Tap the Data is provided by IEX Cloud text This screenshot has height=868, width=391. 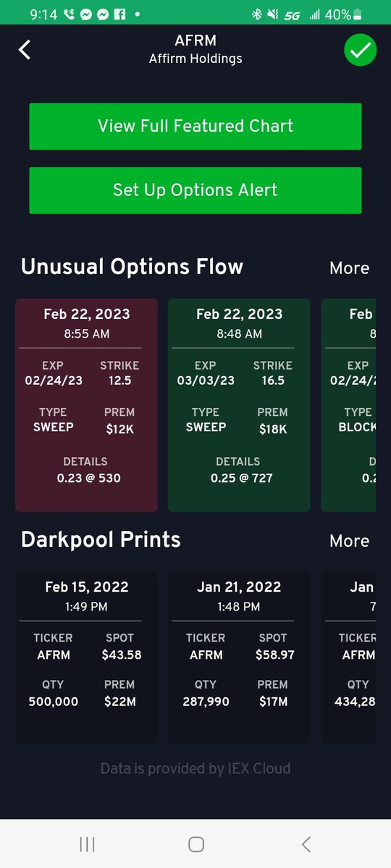[x=195, y=768]
